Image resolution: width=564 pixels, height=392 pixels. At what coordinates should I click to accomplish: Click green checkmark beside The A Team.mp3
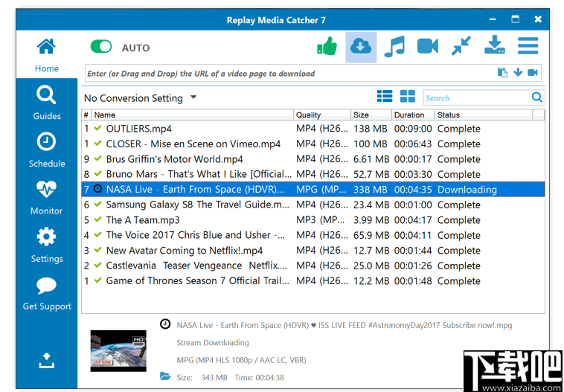[97, 219]
